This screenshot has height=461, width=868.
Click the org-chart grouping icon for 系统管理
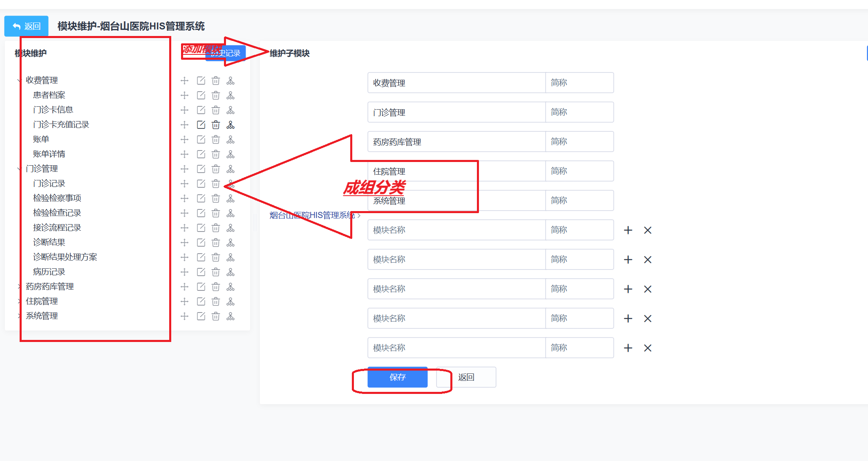click(231, 316)
